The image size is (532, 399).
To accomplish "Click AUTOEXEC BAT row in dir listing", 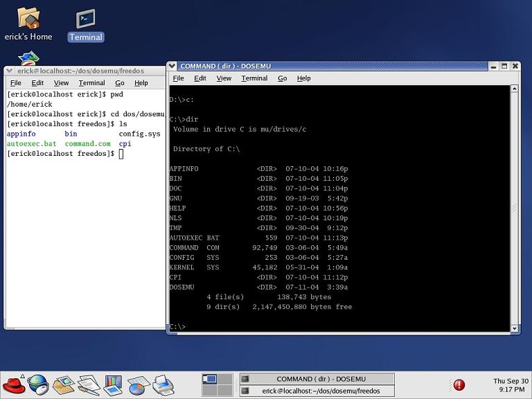I will pos(258,238).
